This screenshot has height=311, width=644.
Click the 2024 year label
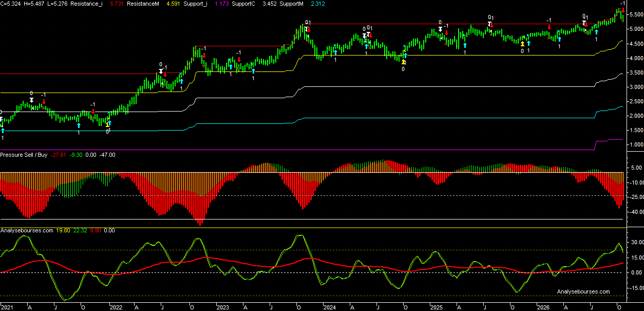click(x=330, y=307)
